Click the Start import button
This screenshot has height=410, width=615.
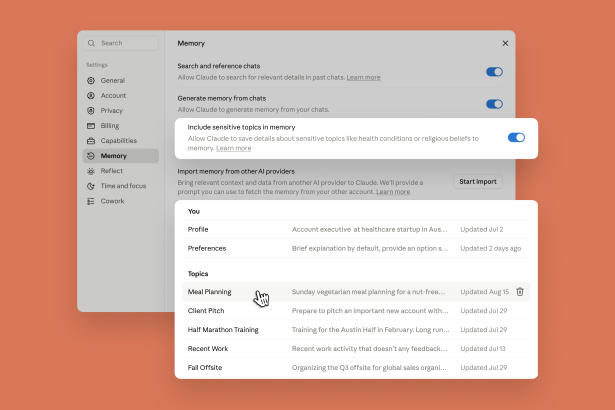point(478,182)
